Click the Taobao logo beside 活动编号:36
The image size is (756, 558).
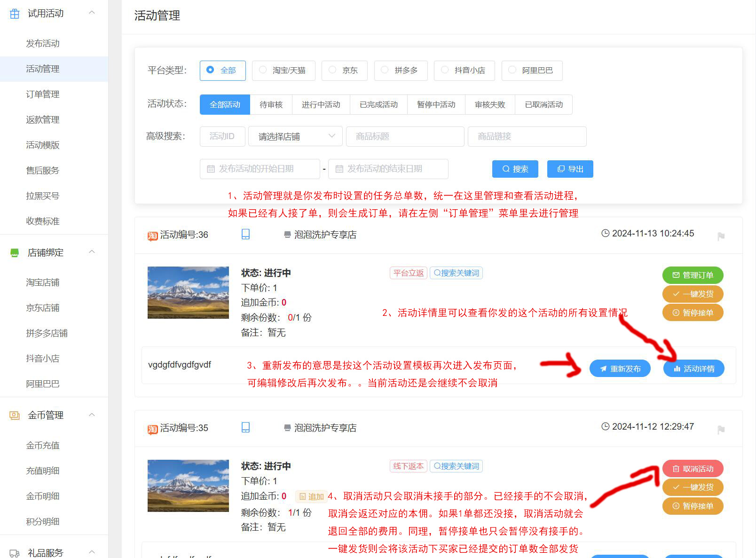[152, 236]
